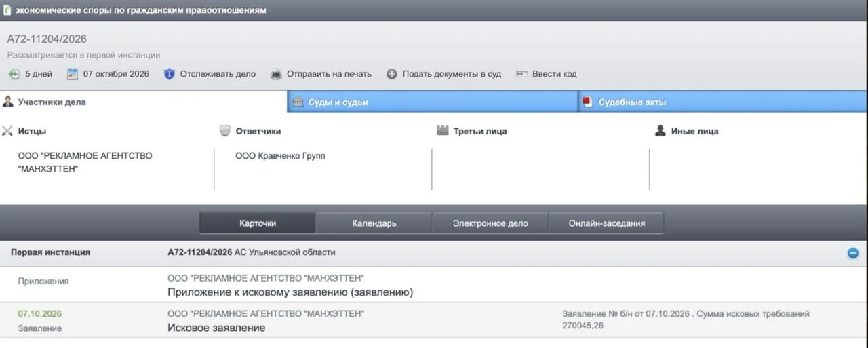Click the plus icon for Подать документы в суд
This screenshot has width=868, height=348.
[392, 74]
